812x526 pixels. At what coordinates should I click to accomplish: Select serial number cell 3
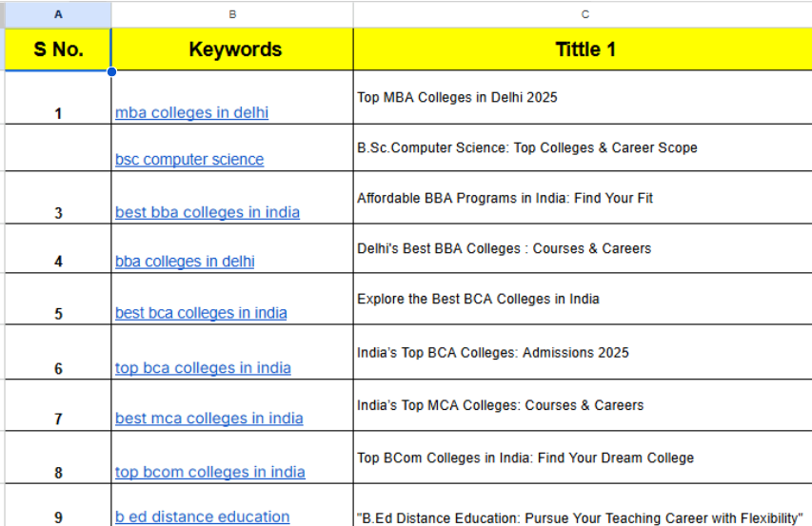tap(58, 198)
